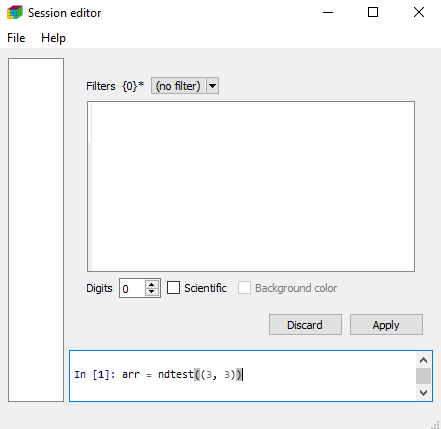441x429 pixels.
Task: Click the Session editor cube icon
Action: [x=15, y=13]
